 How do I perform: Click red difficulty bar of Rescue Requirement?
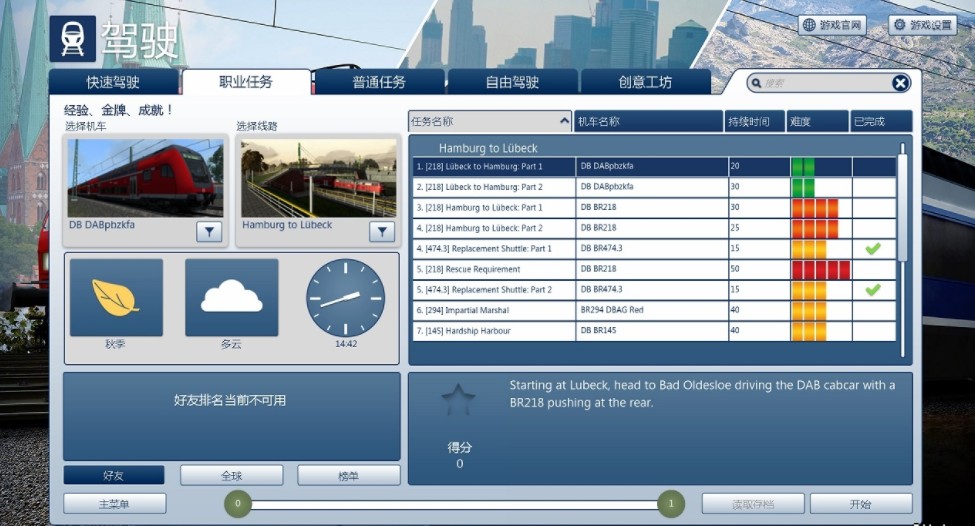(x=821, y=269)
